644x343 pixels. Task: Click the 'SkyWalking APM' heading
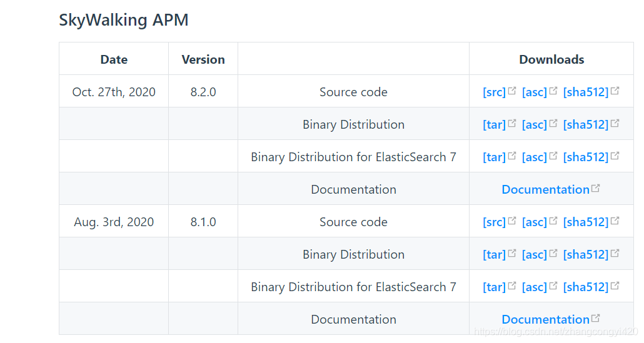(124, 20)
